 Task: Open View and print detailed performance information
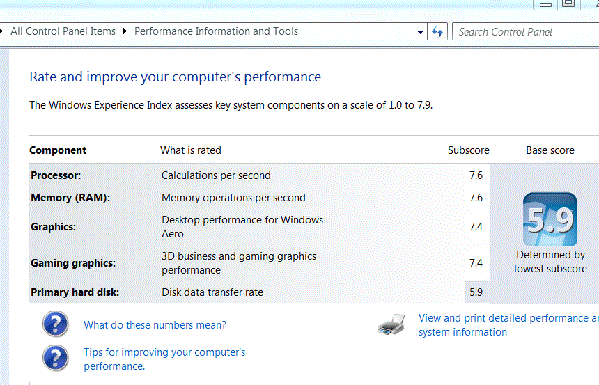[508, 325]
